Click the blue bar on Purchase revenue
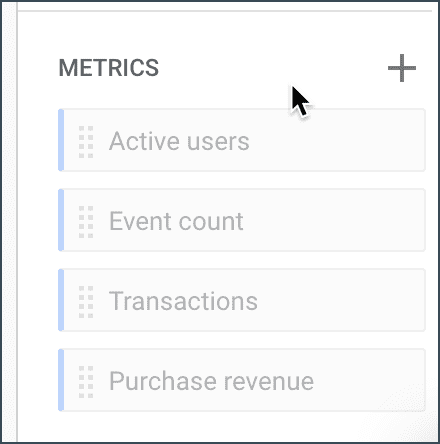This screenshot has width=440, height=444. [61, 380]
